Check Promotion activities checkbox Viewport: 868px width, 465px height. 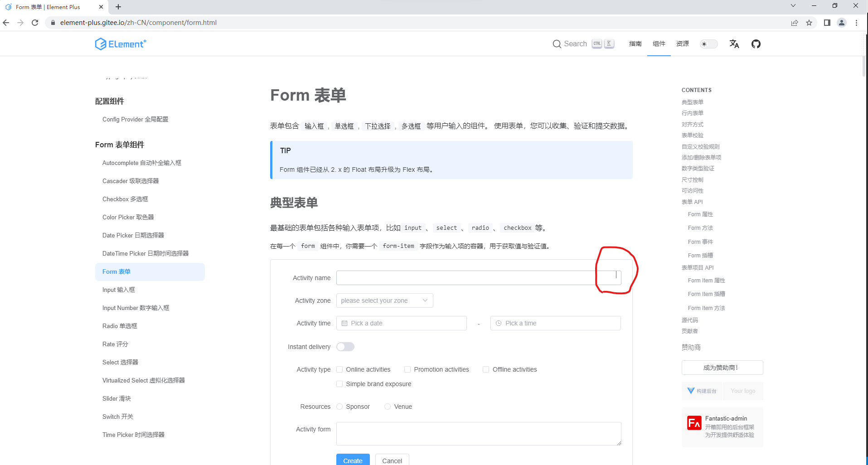(407, 369)
